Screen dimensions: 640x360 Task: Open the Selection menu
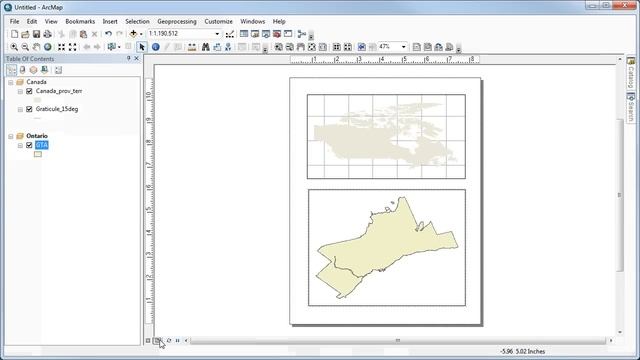137,21
